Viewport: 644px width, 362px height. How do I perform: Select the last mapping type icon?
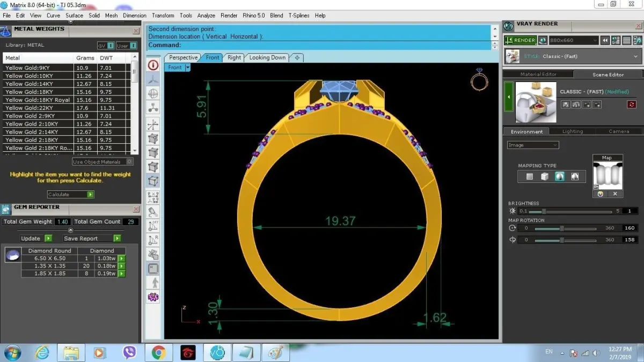click(x=575, y=176)
